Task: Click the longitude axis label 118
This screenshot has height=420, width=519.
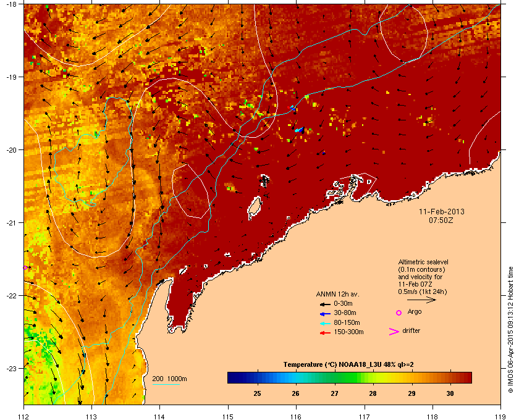Action: pyautogui.click(x=432, y=417)
